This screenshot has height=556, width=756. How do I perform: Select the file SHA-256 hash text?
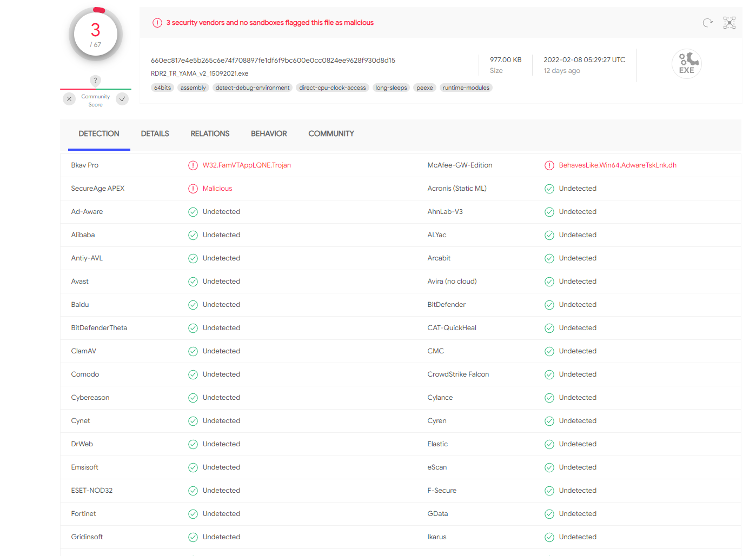click(273, 61)
